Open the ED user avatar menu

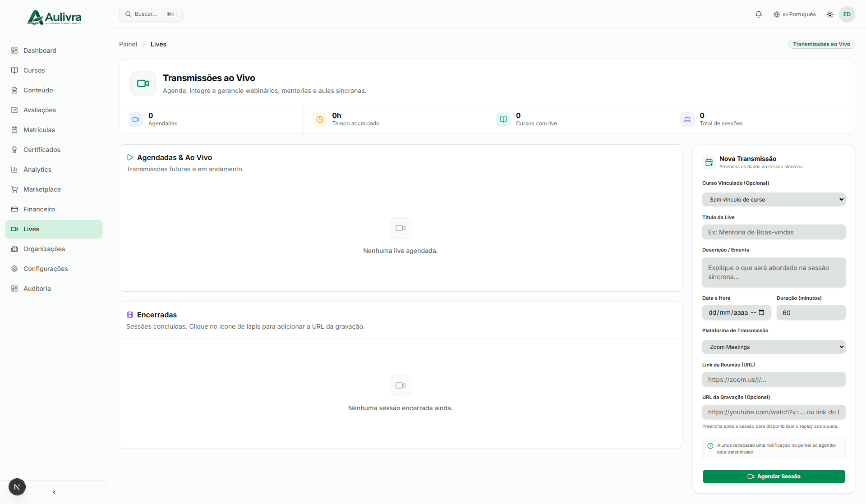tap(847, 14)
